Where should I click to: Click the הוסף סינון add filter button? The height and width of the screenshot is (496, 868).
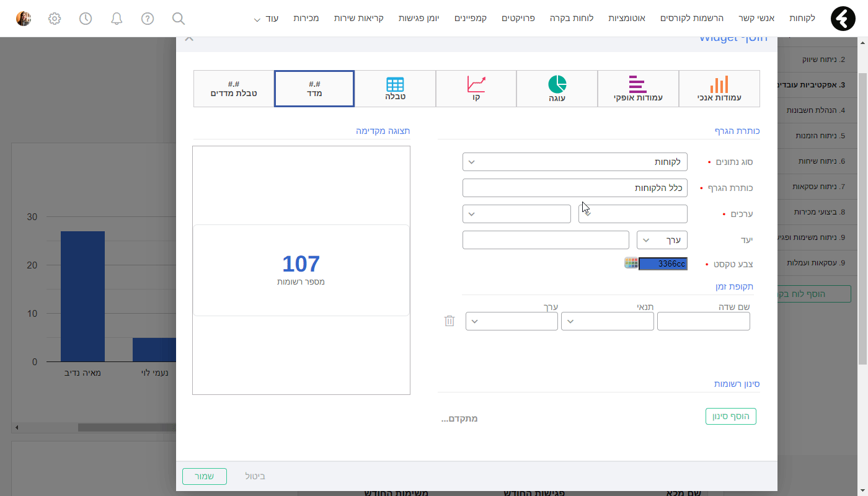click(x=731, y=417)
